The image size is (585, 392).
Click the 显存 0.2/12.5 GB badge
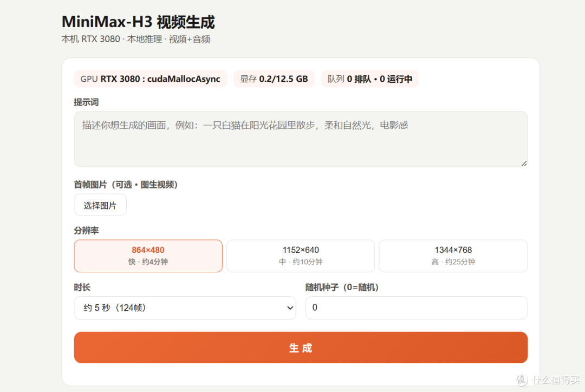[x=274, y=79]
